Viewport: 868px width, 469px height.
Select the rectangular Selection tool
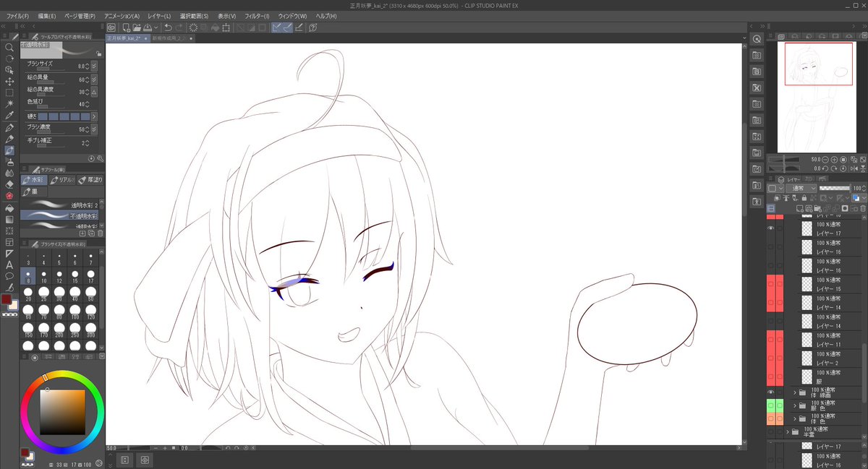(x=9, y=93)
